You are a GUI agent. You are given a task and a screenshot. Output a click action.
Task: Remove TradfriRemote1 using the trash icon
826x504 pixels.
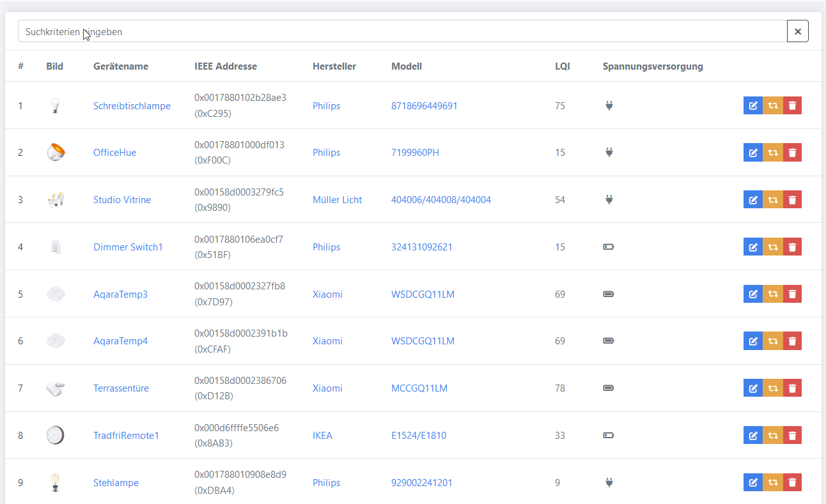[x=792, y=435]
